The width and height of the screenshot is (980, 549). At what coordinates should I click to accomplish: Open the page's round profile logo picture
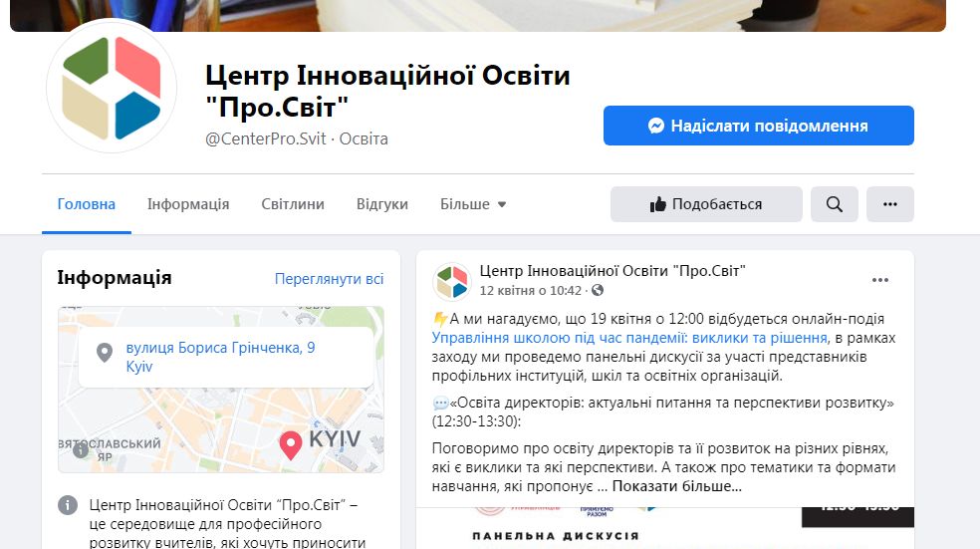click(112, 87)
